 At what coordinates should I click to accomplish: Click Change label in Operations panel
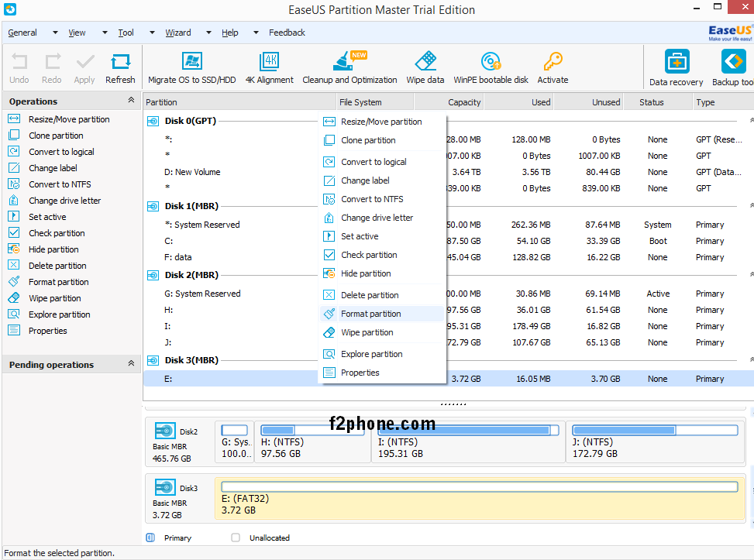(x=53, y=168)
